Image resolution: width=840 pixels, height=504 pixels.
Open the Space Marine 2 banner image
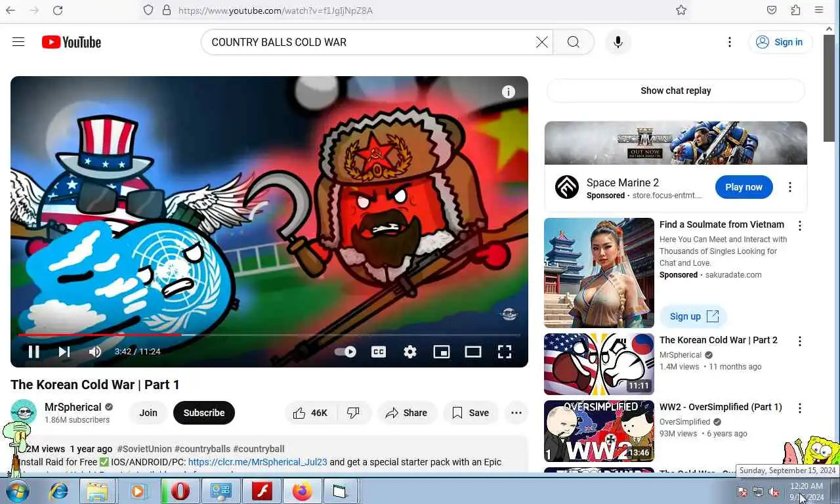[676, 143]
